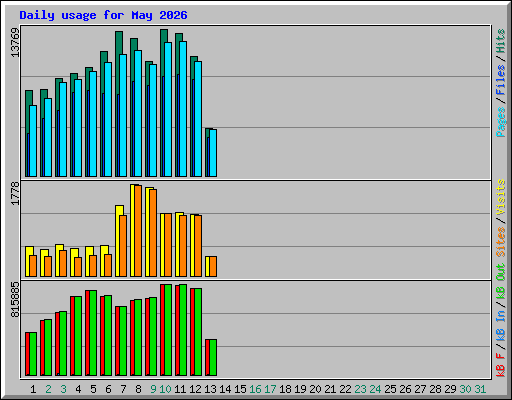Click the green kB Out bar for day 11

(183, 330)
